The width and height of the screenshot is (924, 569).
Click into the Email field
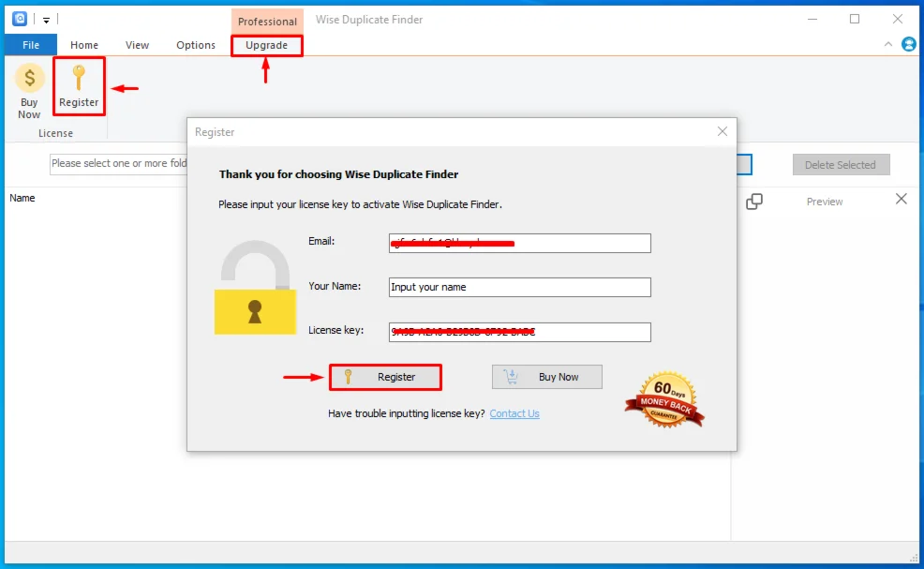(x=520, y=243)
